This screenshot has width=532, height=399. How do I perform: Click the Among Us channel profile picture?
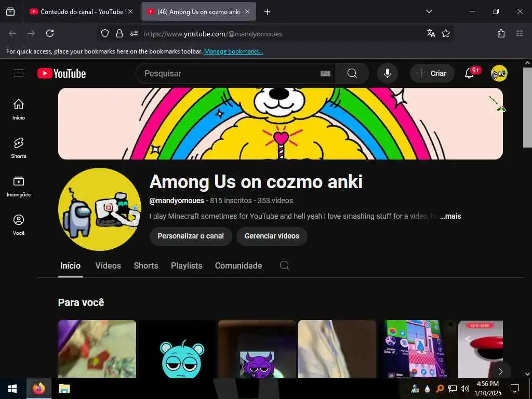(100, 209)
